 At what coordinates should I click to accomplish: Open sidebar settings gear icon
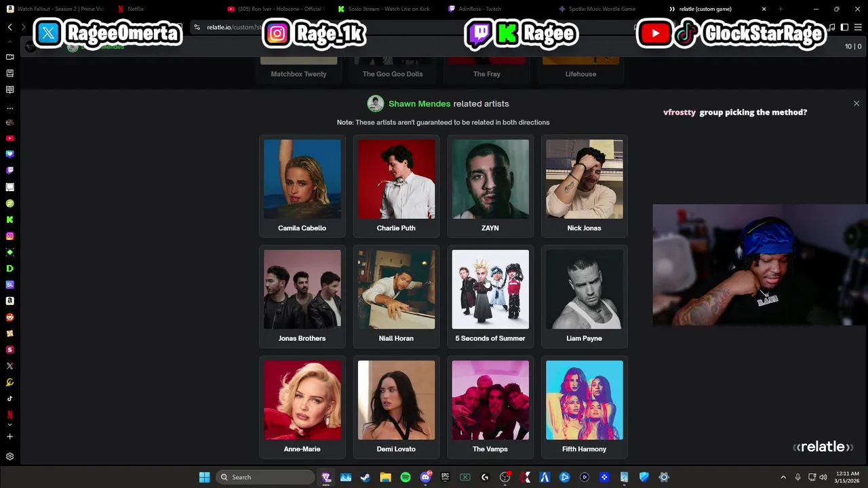tap(9, 457)
